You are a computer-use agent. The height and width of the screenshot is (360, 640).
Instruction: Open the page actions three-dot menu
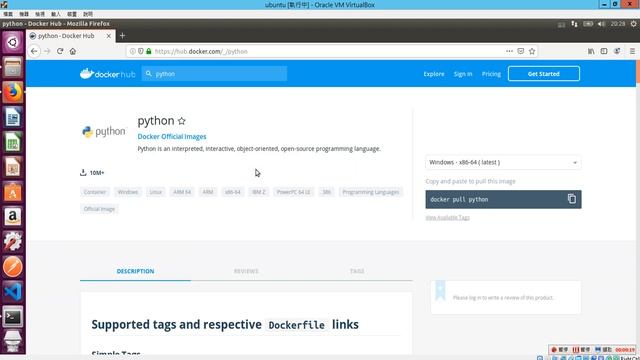click(509, 51)
